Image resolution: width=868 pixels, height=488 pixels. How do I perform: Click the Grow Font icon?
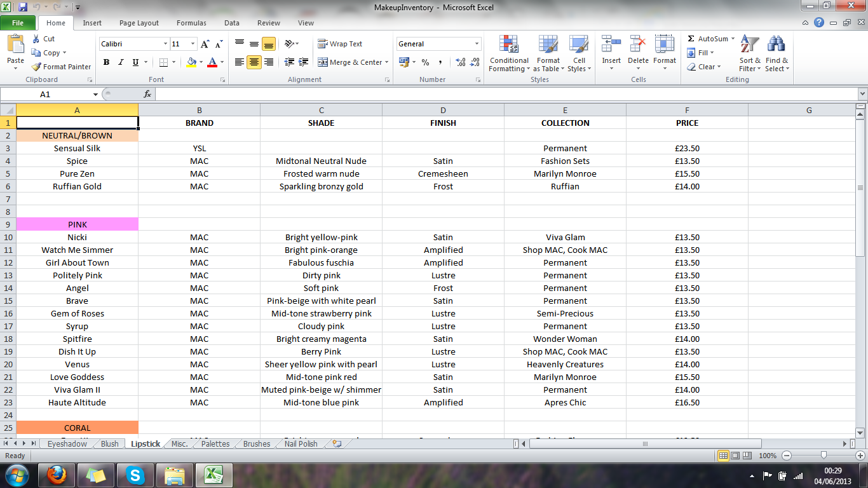(x=205, y=44)
